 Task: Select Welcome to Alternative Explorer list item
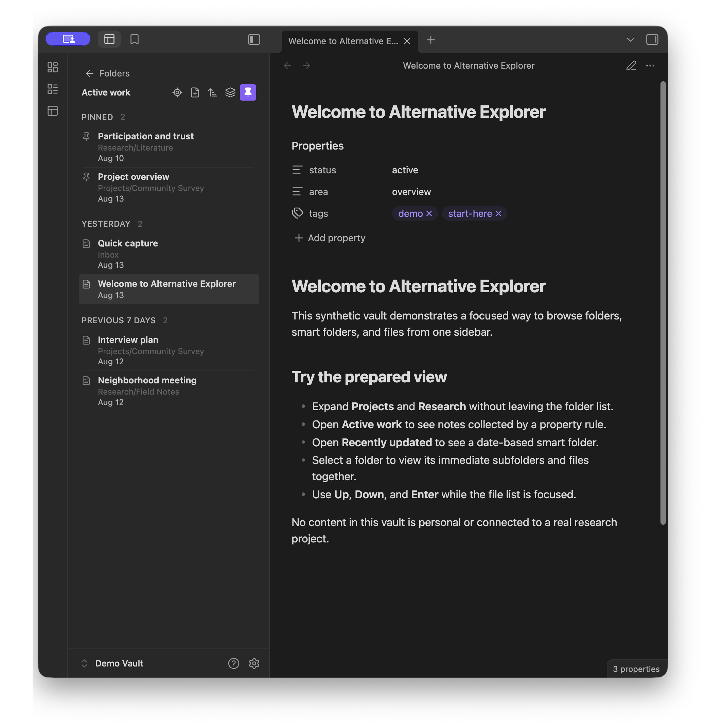point(169,289)
